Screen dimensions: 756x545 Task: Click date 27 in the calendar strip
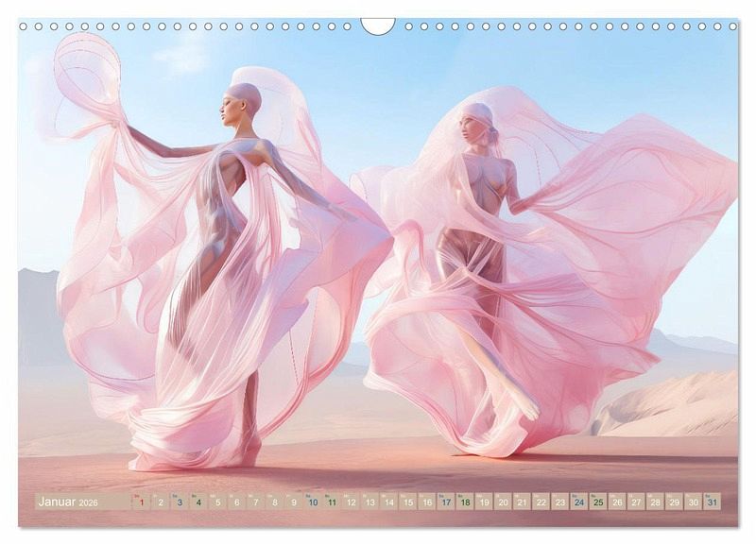tap(635, 502)
